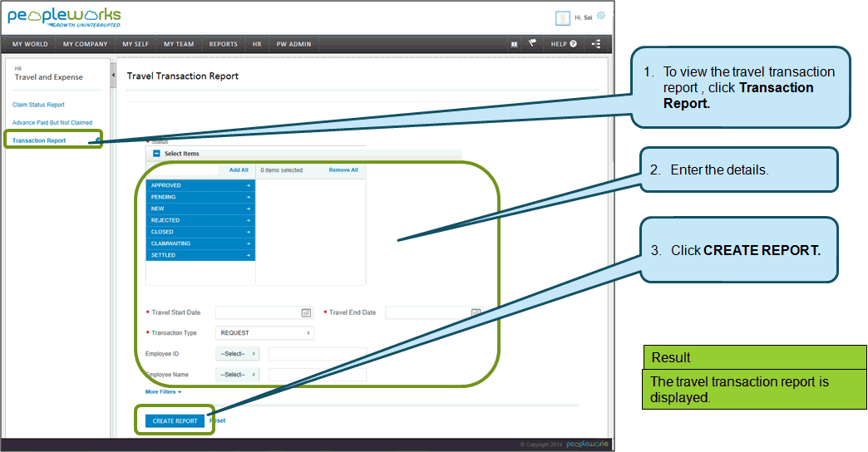868x452 pixels.
Task: Open the MY COMPANY menu
Action: pos(86,44)
